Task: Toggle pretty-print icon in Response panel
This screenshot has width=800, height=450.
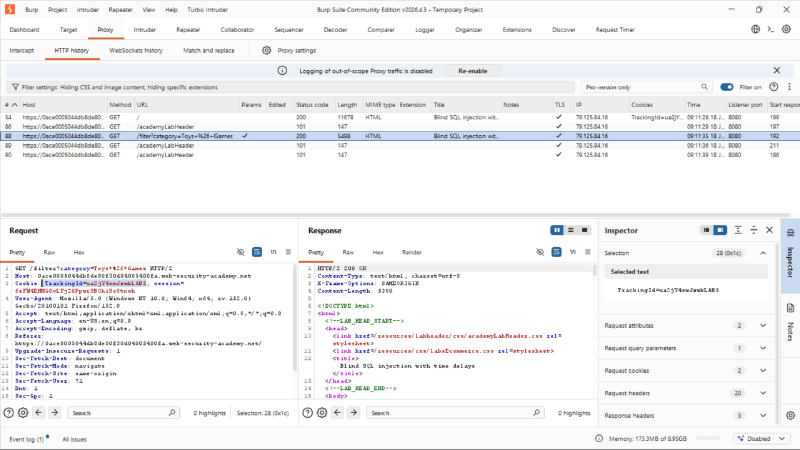Action: tap(556, 252)
